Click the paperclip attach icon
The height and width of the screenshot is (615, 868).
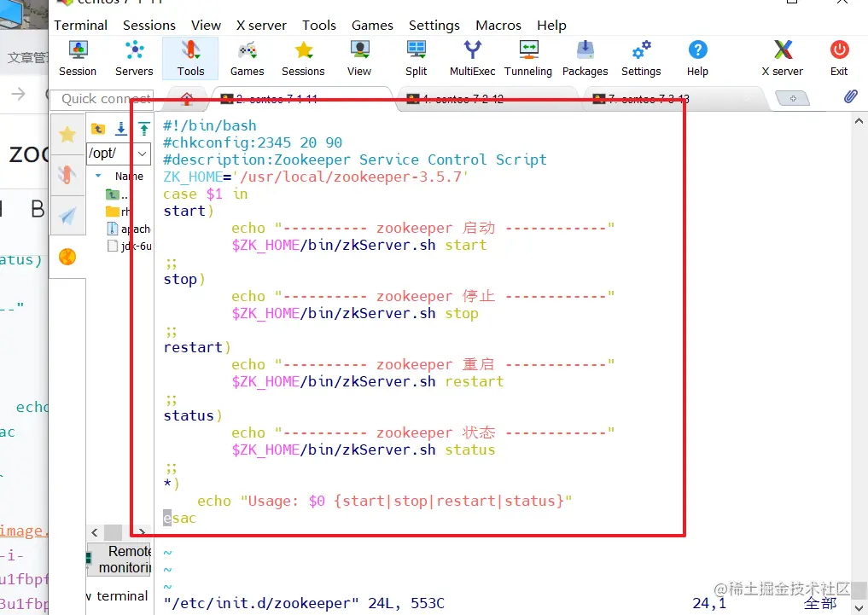tap(850, 96)
